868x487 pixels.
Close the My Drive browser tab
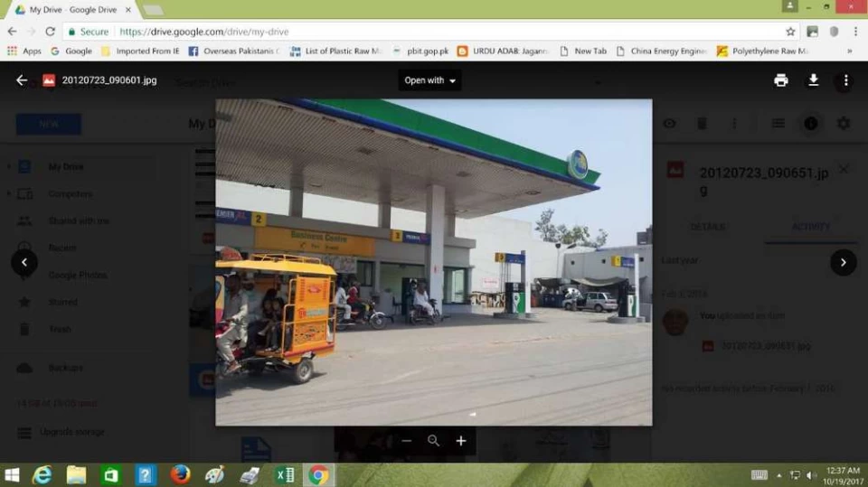(x=127, y=10)
